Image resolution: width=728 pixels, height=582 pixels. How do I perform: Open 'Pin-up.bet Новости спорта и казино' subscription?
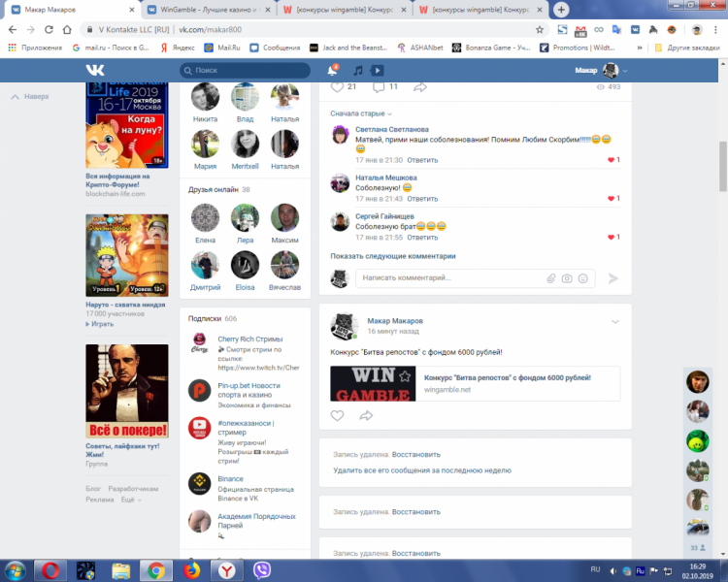[x=248, y=390]
